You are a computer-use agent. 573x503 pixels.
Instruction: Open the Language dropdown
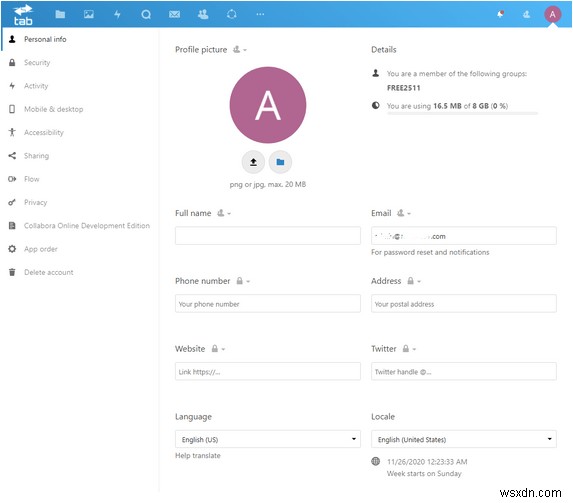pyautogui.click(x=267, y=439)
